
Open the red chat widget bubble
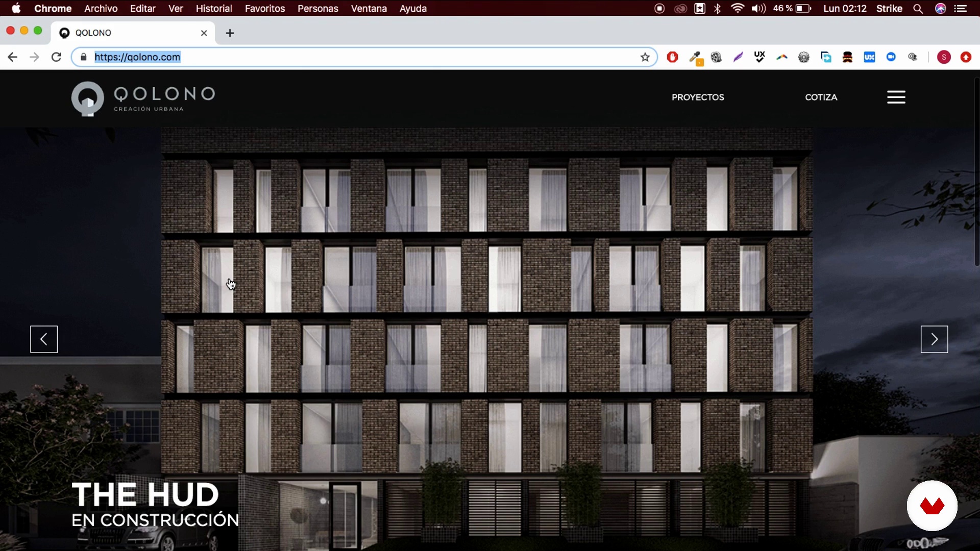[x=932, y=506]
